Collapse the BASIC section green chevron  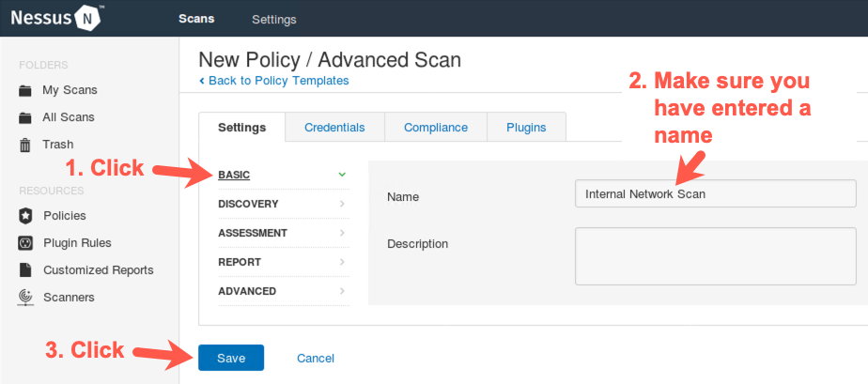point(342,175)
